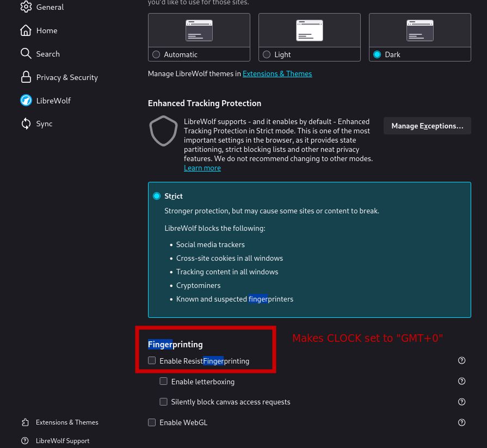The image size is (487, 448).
Task: Click 'Stronger protection' description text
Action: click(x=272, y=211)
